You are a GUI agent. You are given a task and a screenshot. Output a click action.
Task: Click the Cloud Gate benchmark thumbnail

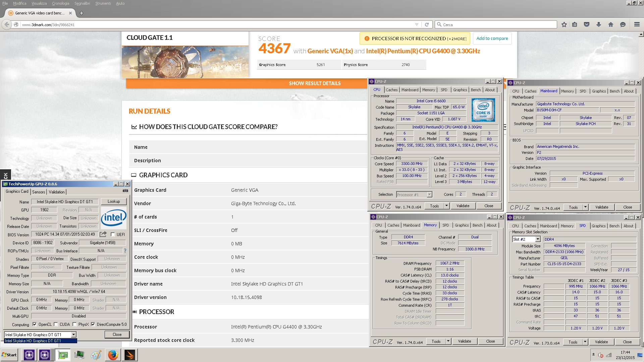tap(185, 62)
